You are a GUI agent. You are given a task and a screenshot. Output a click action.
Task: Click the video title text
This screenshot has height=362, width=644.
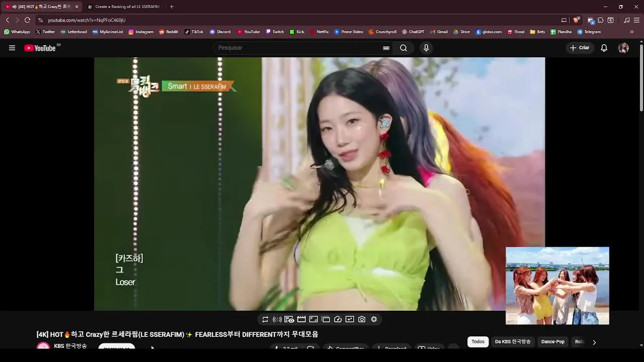tap(177, 334)
